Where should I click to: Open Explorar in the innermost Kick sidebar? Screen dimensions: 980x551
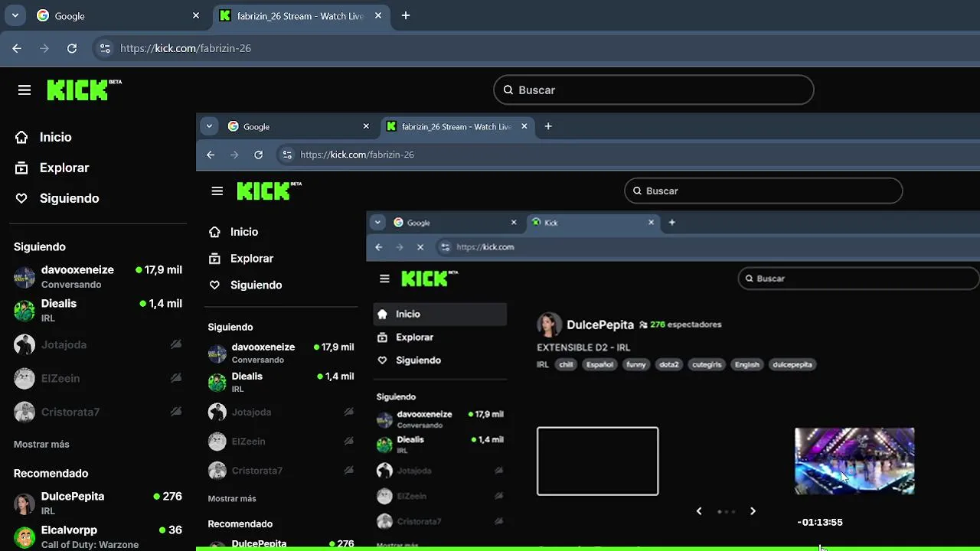tap(440, 337)
